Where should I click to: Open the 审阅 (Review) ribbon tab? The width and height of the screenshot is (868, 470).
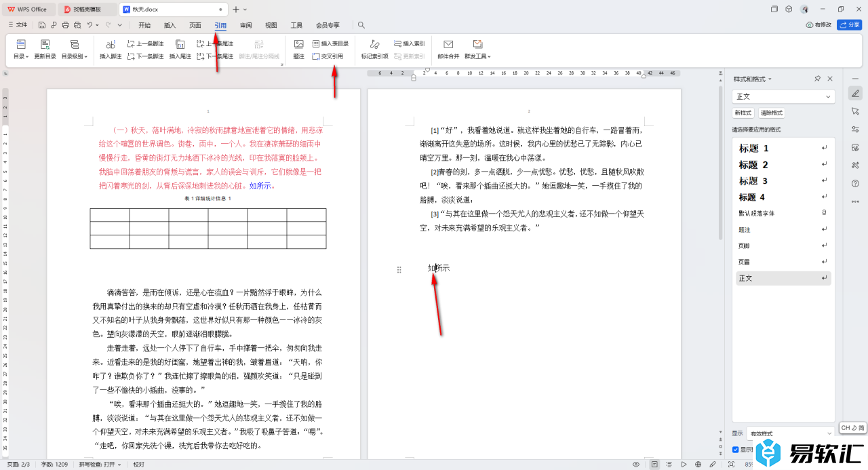pyautogui.click(x=245, y=25)
